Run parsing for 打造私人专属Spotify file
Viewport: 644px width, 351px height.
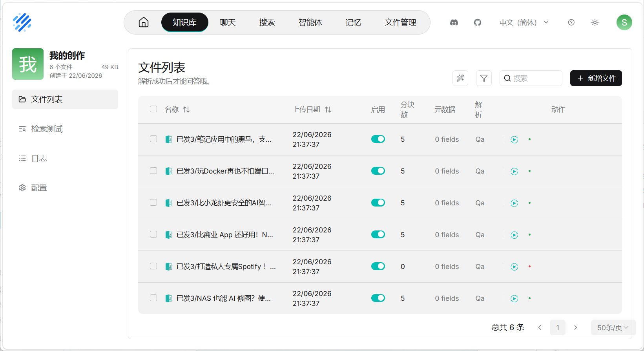[x=514, y=267]
